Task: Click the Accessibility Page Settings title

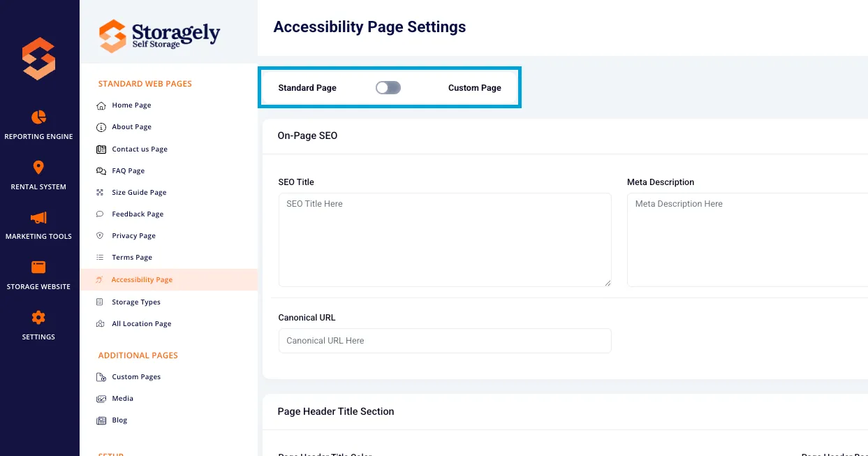Action: tap(369, 27)
